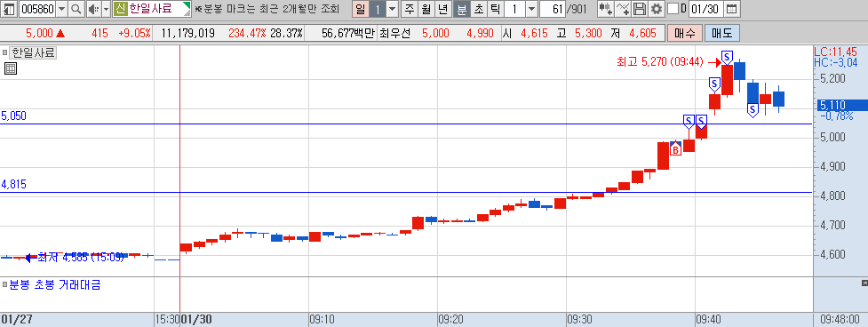Click the 09:40 time axis label
The height and width of the screenshot is (327, 868).
pos(708,320)
